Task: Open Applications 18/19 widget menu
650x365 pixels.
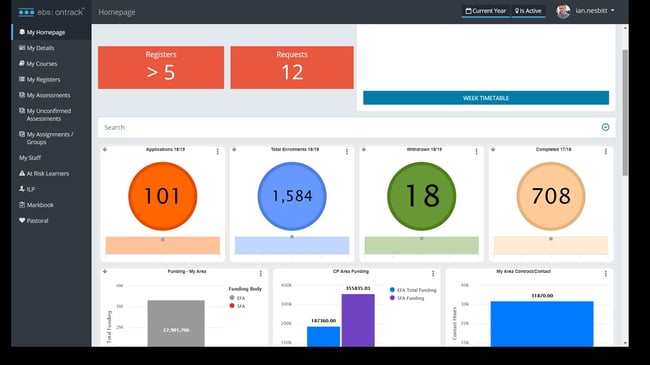Action: (218, 151)
